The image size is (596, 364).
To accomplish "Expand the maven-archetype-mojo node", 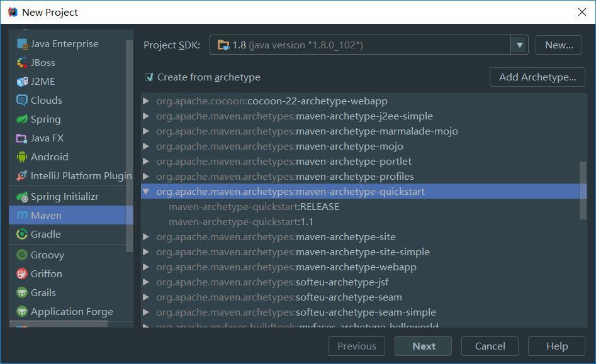I will (145, 146).
